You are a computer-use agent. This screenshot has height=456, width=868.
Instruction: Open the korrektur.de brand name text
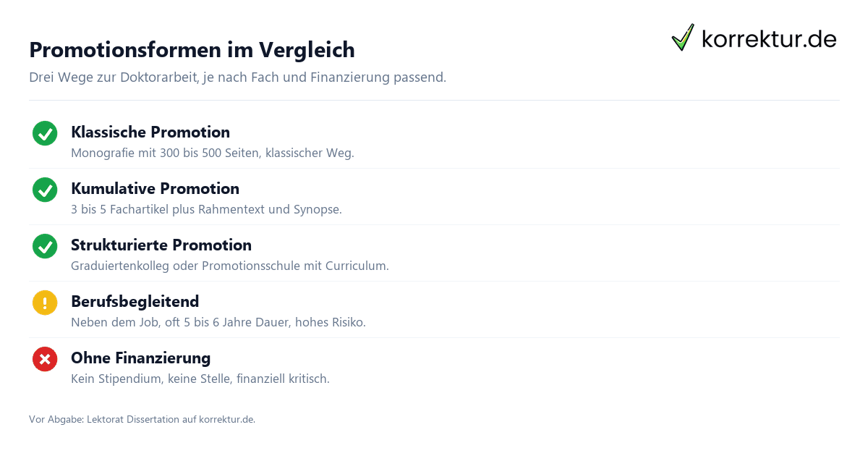769,38
